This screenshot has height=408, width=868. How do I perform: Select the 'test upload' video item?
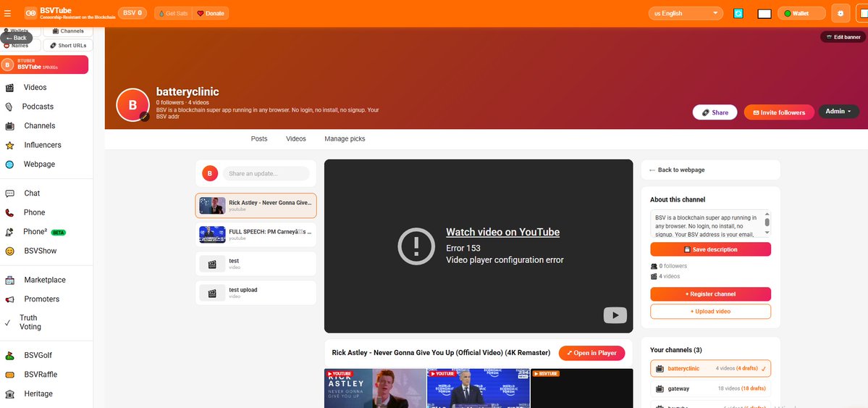[x=256, y=293]
